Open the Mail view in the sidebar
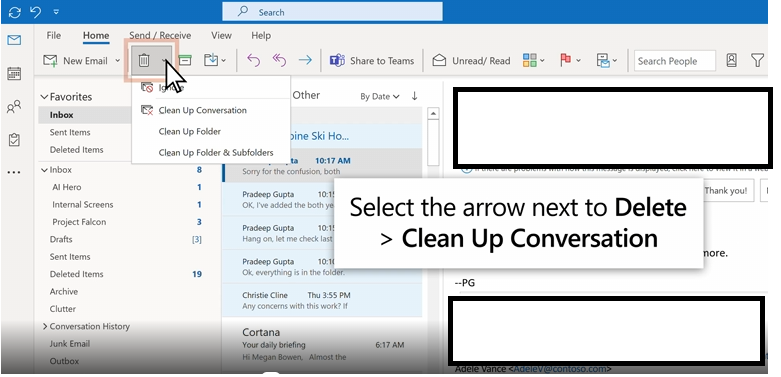Viewport: 781px width, 377px height. point(14,40)
